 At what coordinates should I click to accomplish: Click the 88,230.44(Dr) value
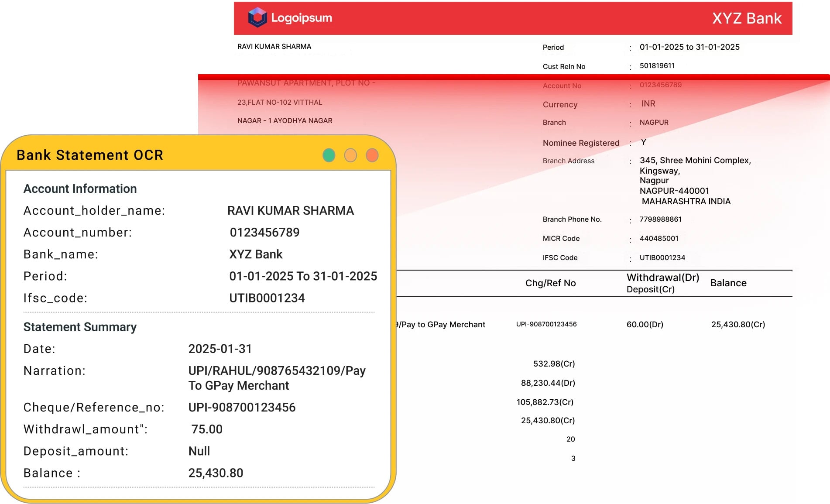pyautogui.click(x=548, y=383)
